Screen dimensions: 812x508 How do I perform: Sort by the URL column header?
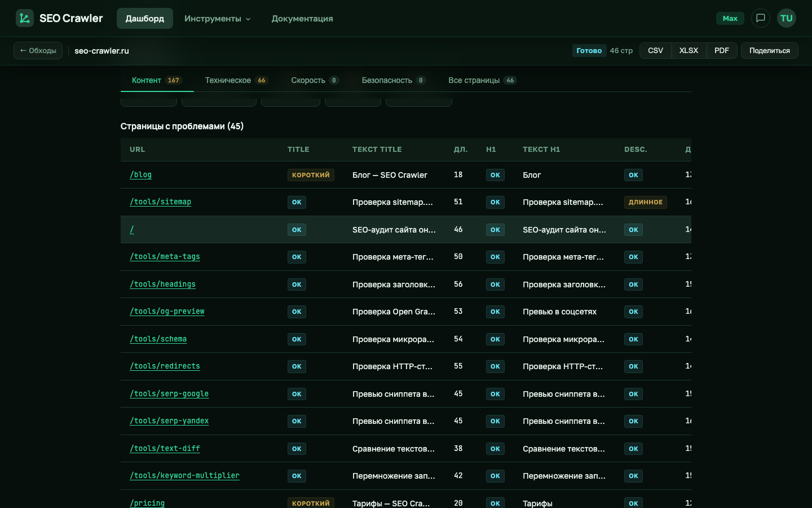(x=137, y=150)
